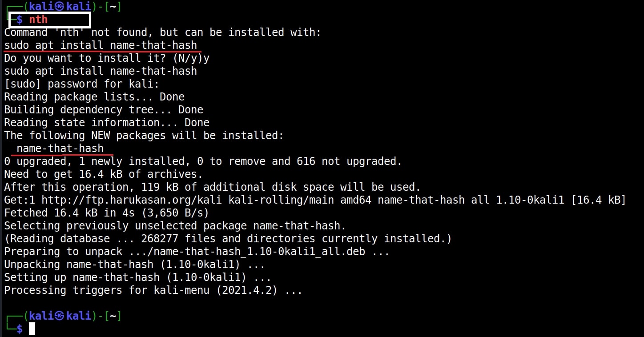
Task: Click the dollar sign of the top prompt
Action: coord(20,20)
